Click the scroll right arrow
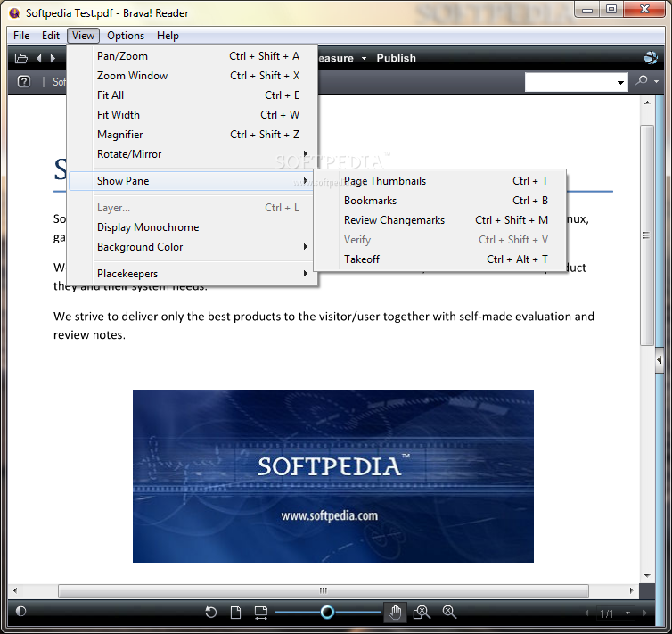This screenshot has width=672, height=634. (x=631, y=590)
